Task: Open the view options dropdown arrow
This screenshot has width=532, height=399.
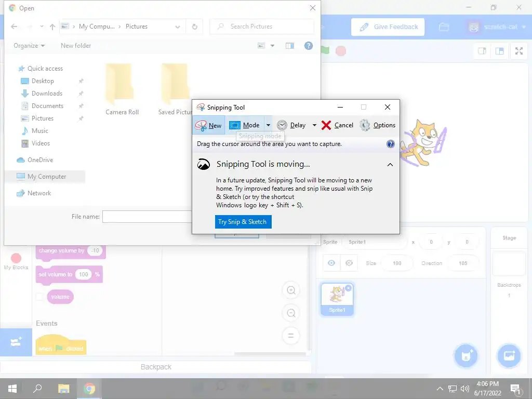Action: coord(272,46)
